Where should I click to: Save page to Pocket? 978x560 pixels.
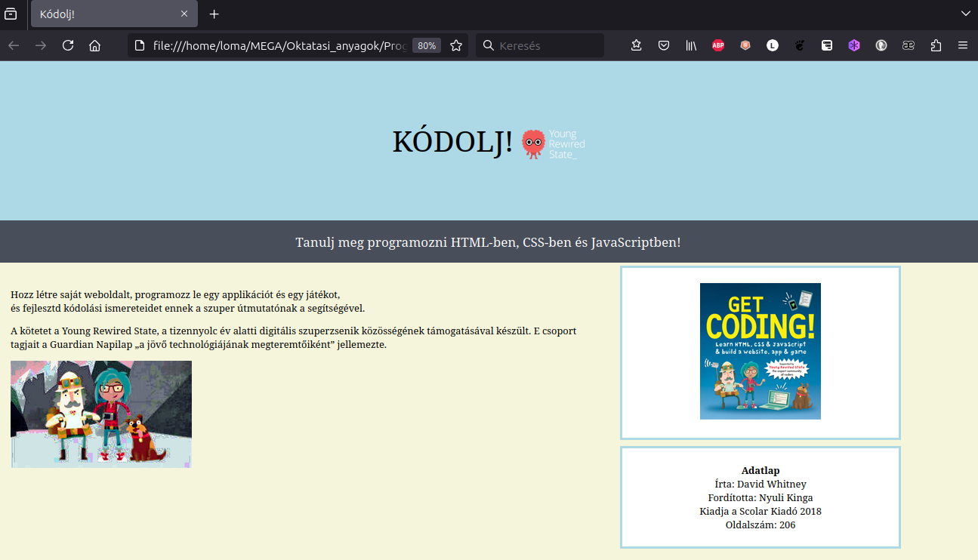(x=664, y=45)
